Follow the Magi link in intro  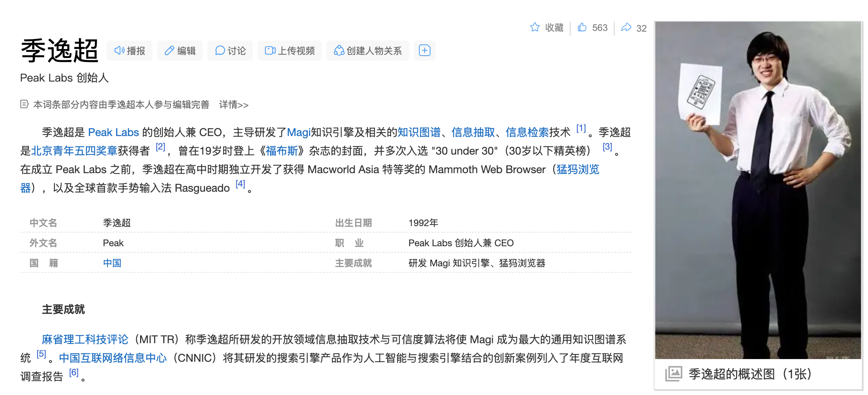click(298, 133)
